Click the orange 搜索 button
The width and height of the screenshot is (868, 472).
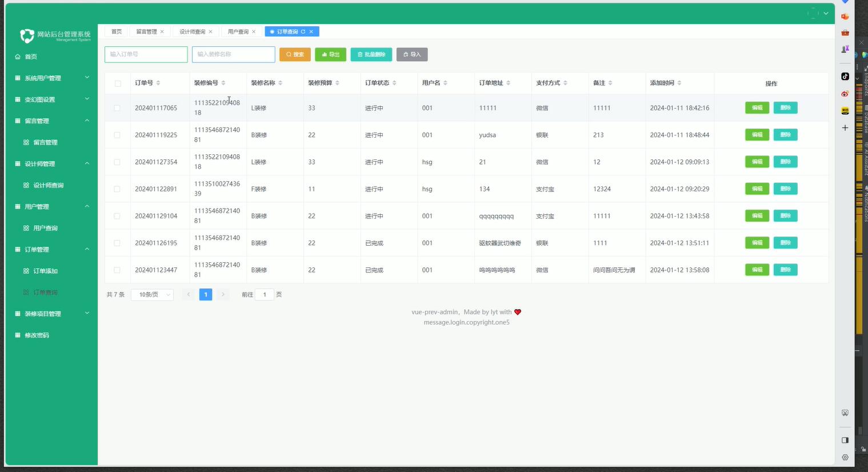[x=295, y=55]
